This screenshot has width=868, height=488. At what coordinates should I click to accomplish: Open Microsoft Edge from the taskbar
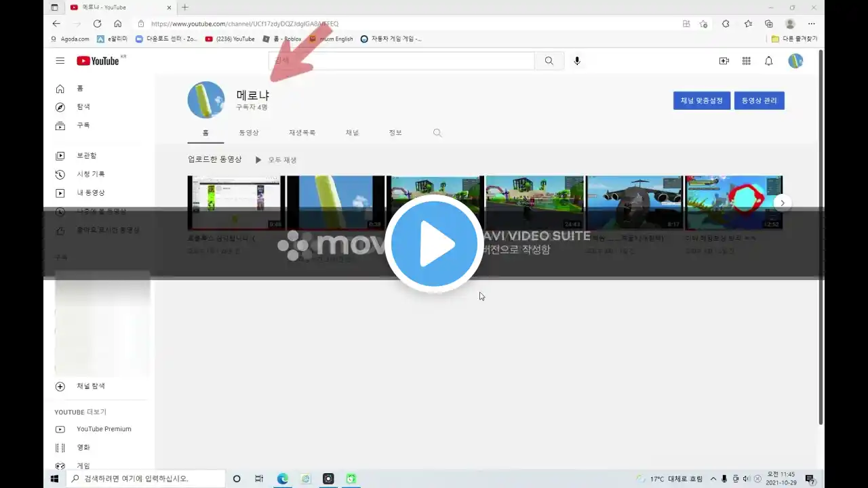click(x=283, y=479)
